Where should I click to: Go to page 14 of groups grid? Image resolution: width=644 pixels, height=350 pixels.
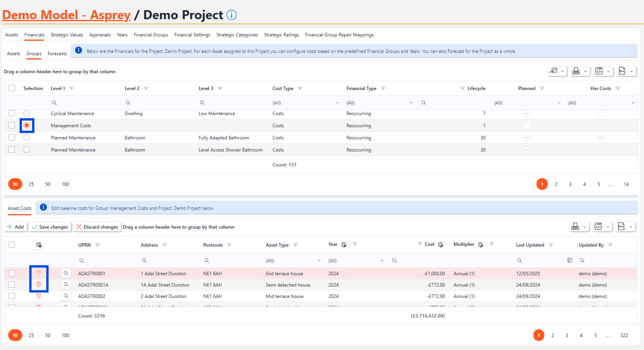click(x=626, y=184)
